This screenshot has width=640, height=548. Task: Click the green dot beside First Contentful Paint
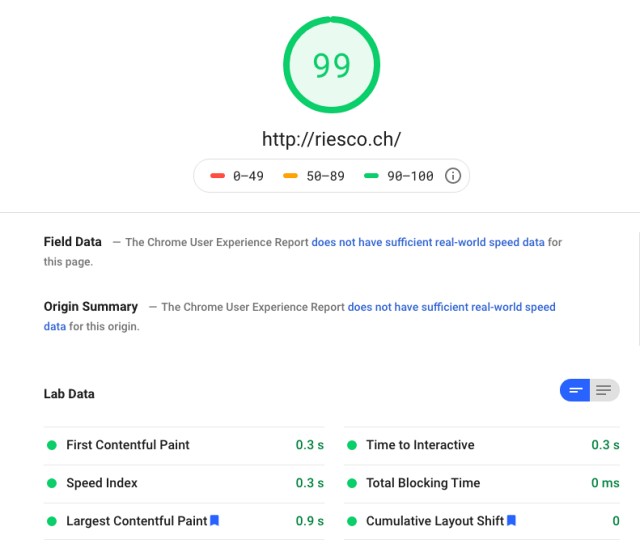tap(51, 445)
